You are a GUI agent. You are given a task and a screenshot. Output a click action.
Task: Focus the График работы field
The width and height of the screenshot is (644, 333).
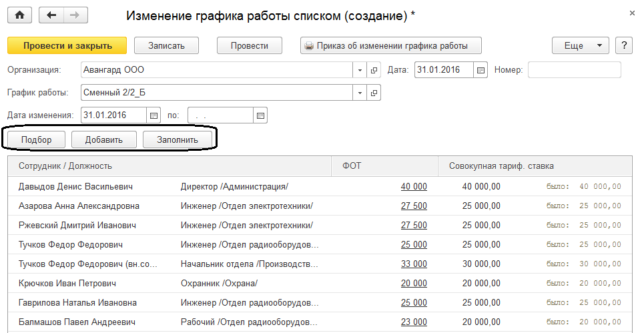(217, 93)
